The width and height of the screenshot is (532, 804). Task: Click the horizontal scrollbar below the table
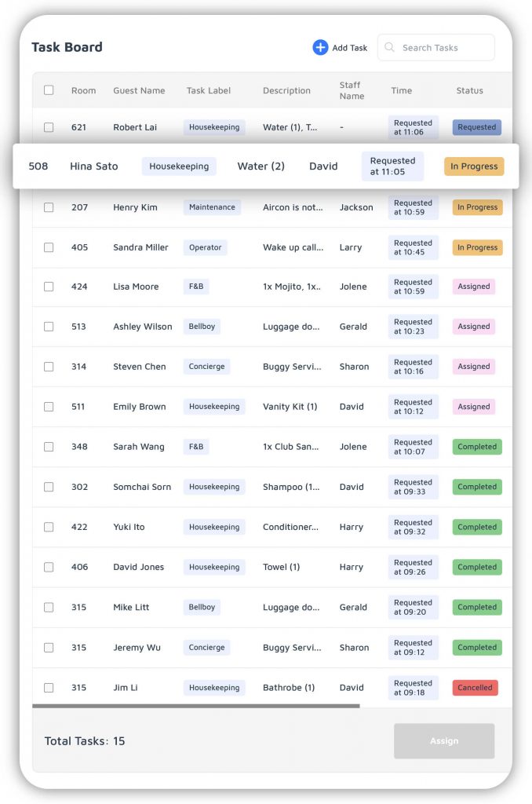click(196, 706)
